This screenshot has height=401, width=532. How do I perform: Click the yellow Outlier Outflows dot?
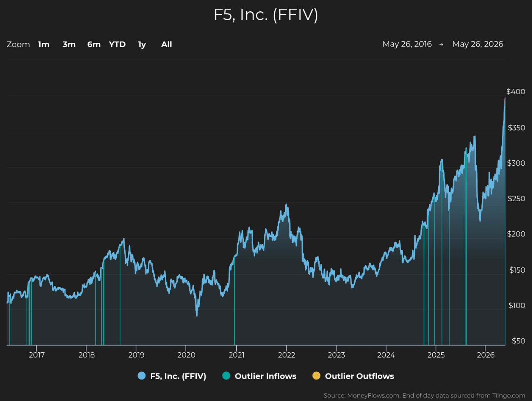pyautogui.click(x=316, y=376)
